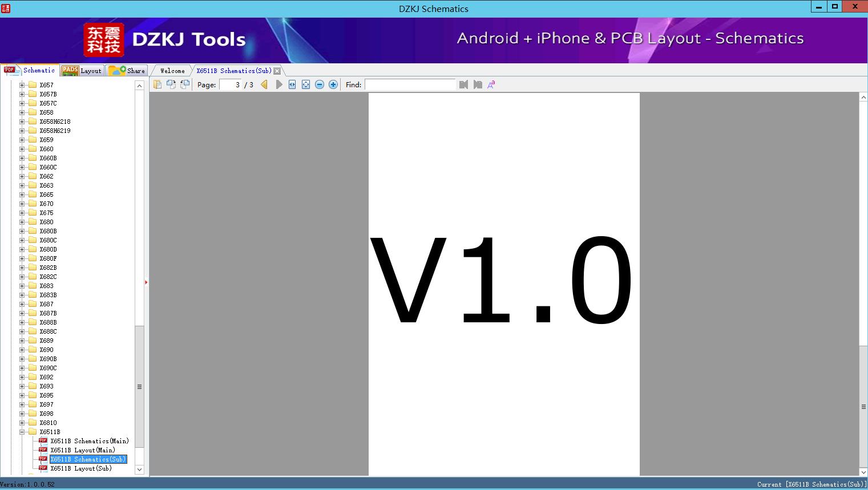The image size is (868, 490).
Task: Click the X6511B folder icon
Action: pyautogui.click(x=33, y=432)
